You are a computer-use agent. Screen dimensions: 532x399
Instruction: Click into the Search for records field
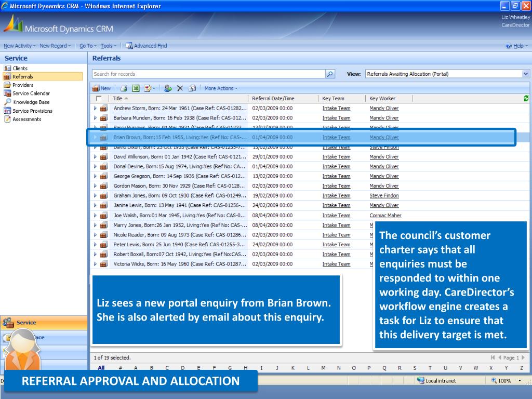(209, 74)
